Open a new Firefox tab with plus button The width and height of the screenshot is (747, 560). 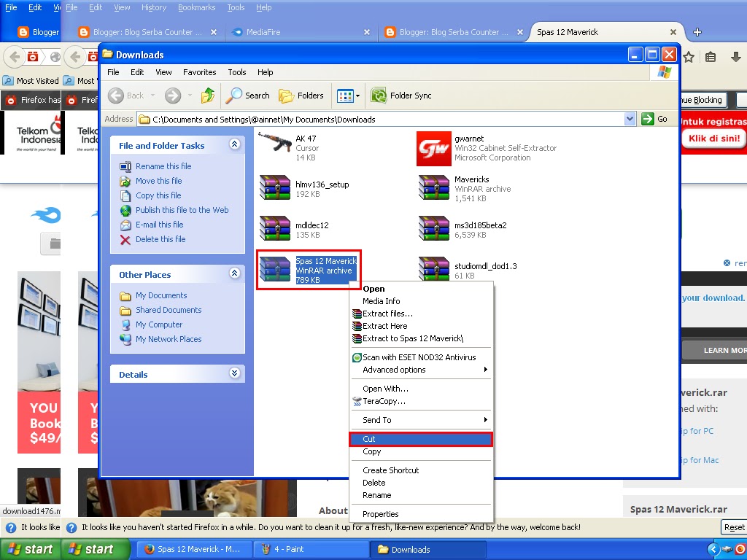click(x=697, y=32)
